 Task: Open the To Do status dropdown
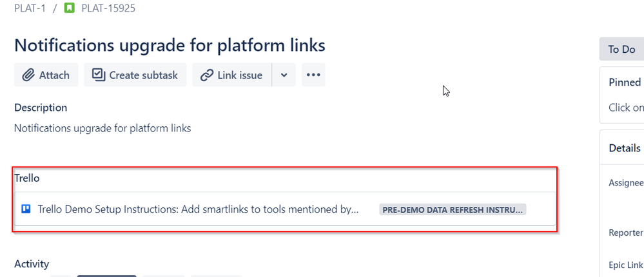coord(621,49)
